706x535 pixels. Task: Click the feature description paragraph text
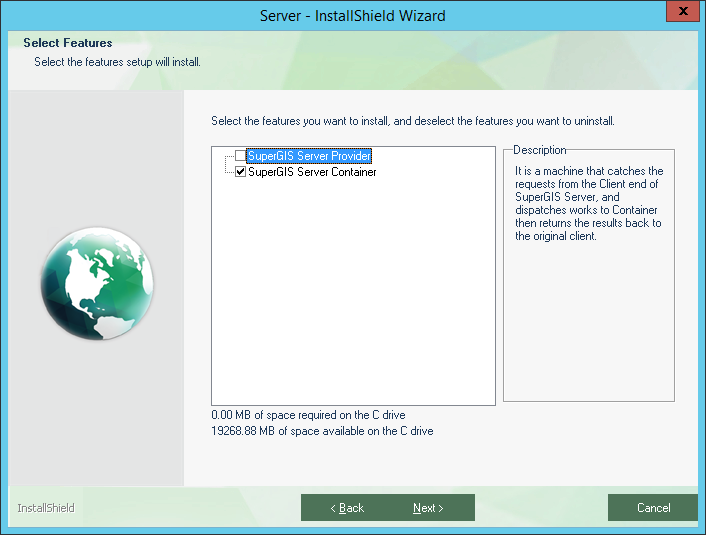point(589,204)
